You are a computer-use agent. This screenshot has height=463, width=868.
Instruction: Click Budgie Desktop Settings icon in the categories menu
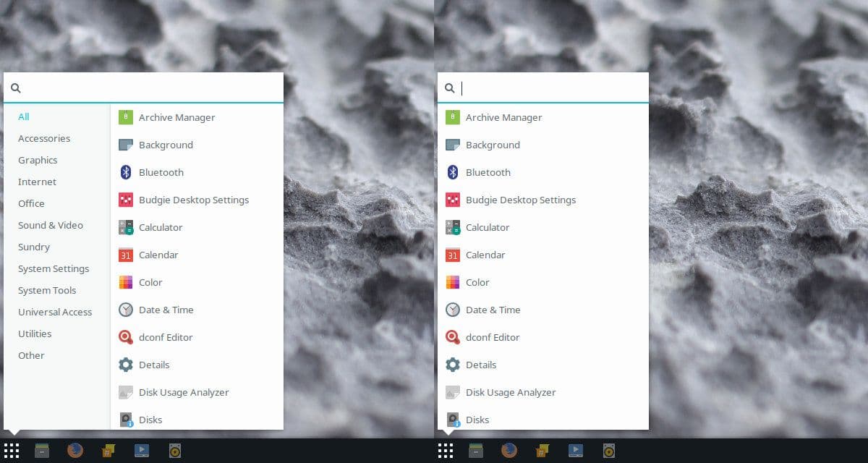[126, 200]
